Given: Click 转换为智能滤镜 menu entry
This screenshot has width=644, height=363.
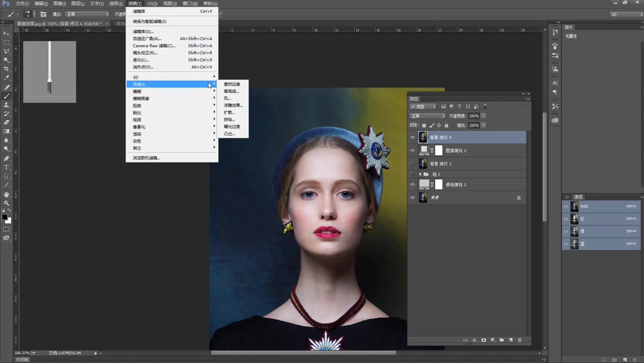Looking at the screenshot, I should (x=150, y=21).
